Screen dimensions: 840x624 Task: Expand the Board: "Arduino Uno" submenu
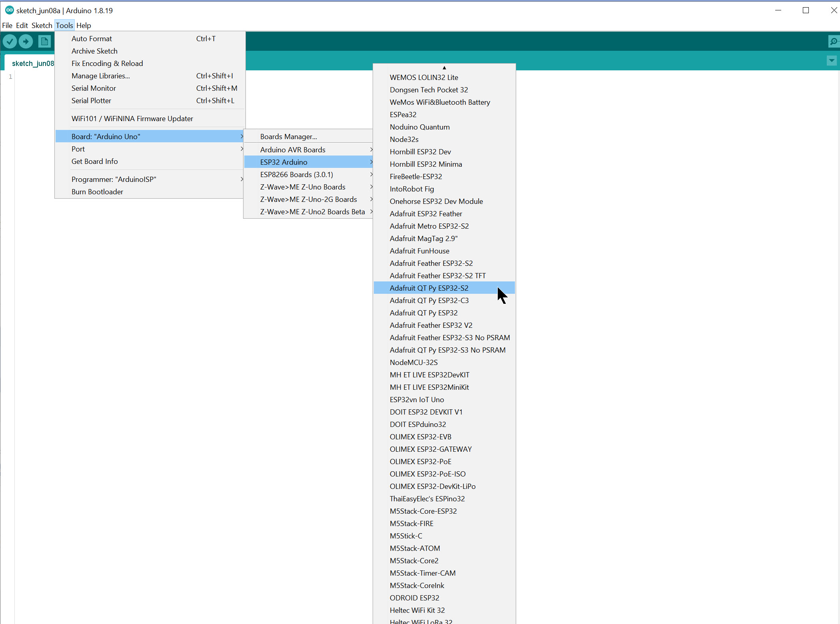tap(150, 137)
